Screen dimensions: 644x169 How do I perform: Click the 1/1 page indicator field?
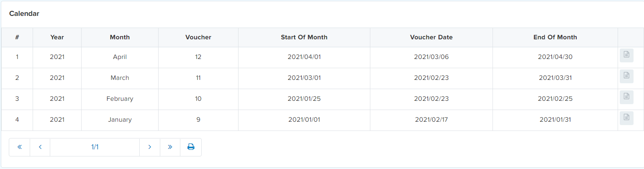(x=95, y=147)
